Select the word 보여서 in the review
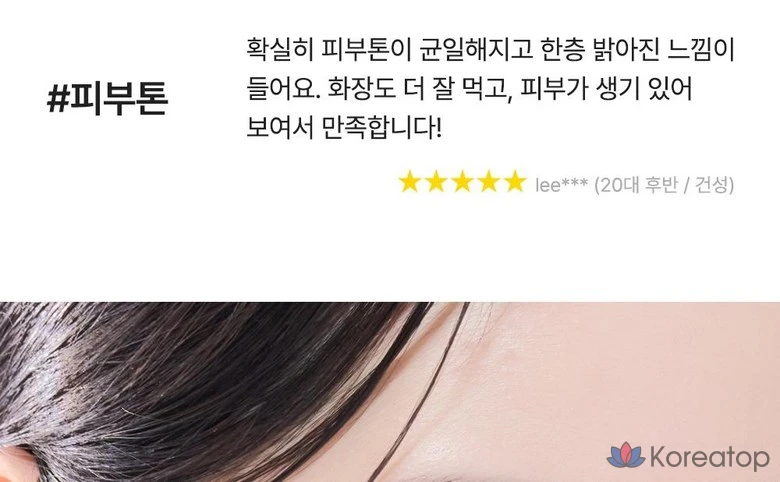Image resolution: width=780 pixels, height=482 pixels. (x=280, y=128)
